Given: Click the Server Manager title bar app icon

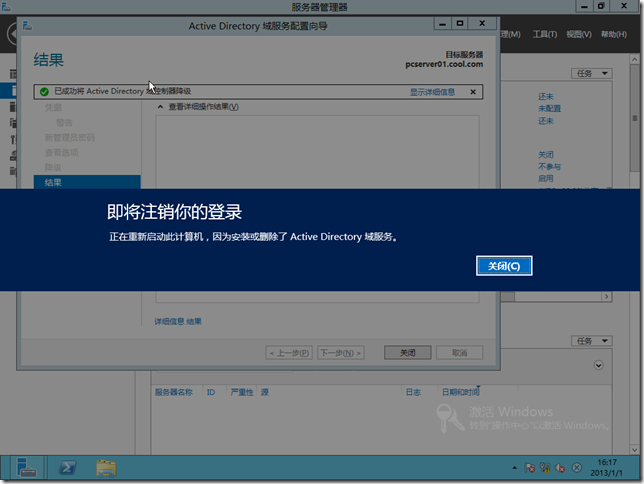Looking at the screenshot, I should (x=6, y=7).
